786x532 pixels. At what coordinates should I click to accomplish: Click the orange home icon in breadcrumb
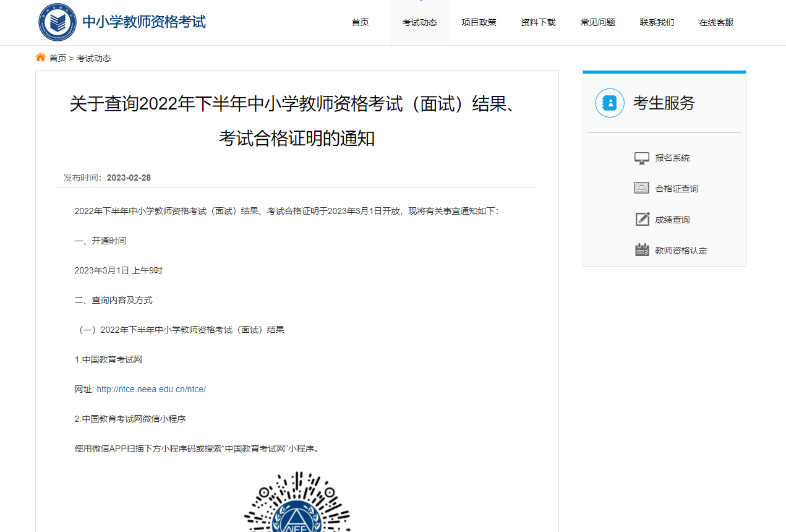click(x=41, y=58)
